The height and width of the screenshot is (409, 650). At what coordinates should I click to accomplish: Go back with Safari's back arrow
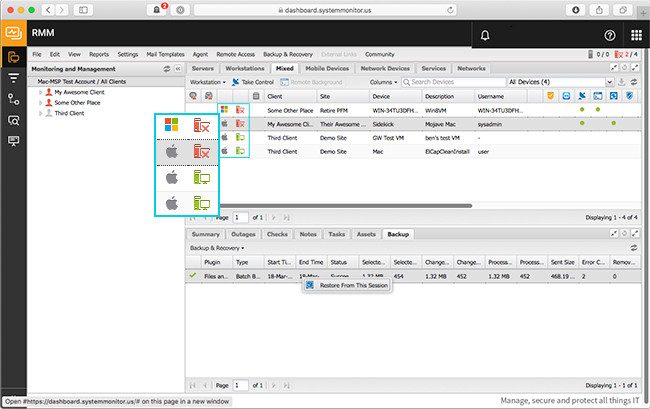pyautogui.click(x=48, y=10)
